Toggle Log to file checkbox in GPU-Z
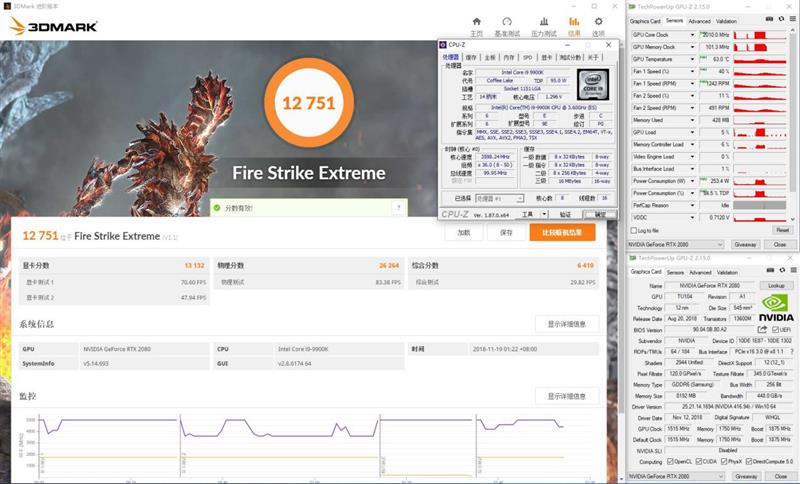 point(634,231)
